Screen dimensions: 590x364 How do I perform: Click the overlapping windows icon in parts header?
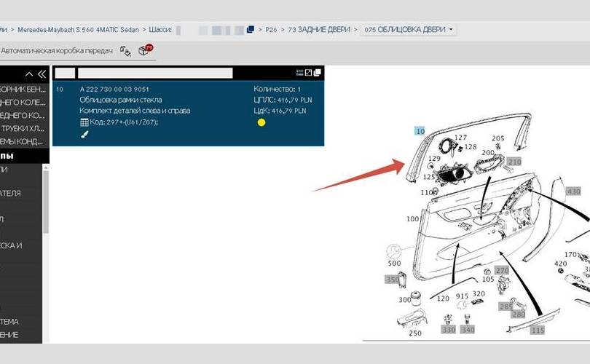317,73
